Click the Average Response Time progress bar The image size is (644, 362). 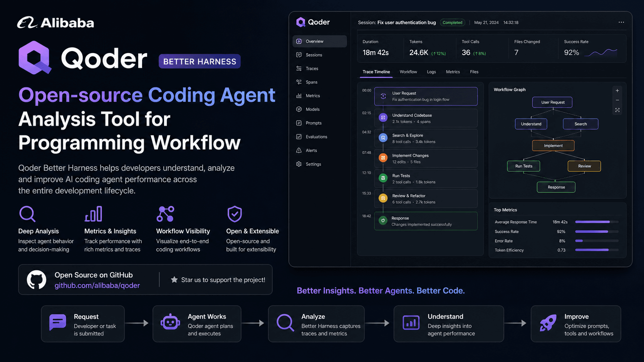click(x=597, y=222)
